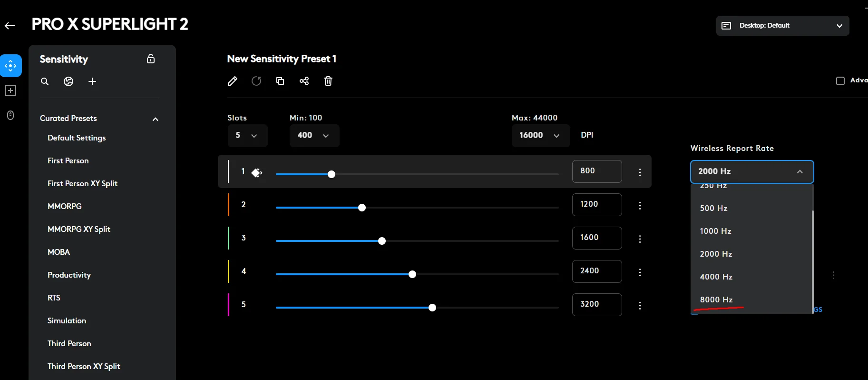
Task: Open the more options menu for slot 5
Action: click(x=640, y=306)
